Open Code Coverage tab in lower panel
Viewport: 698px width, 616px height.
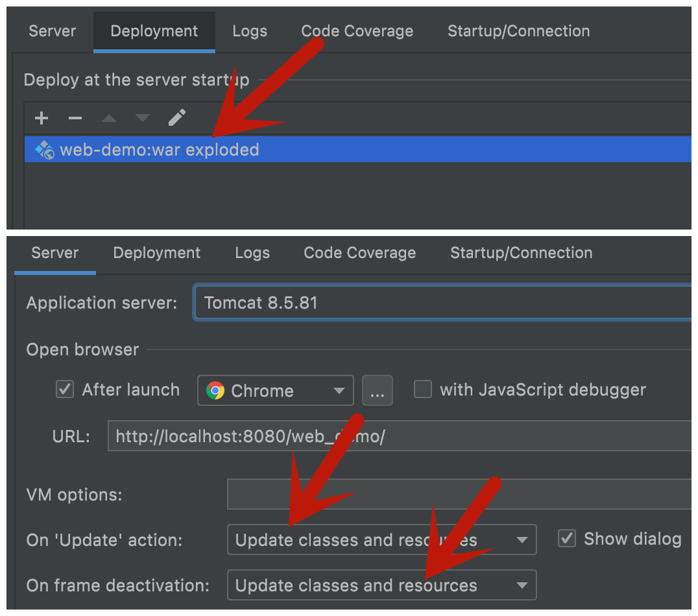point(359,253)
